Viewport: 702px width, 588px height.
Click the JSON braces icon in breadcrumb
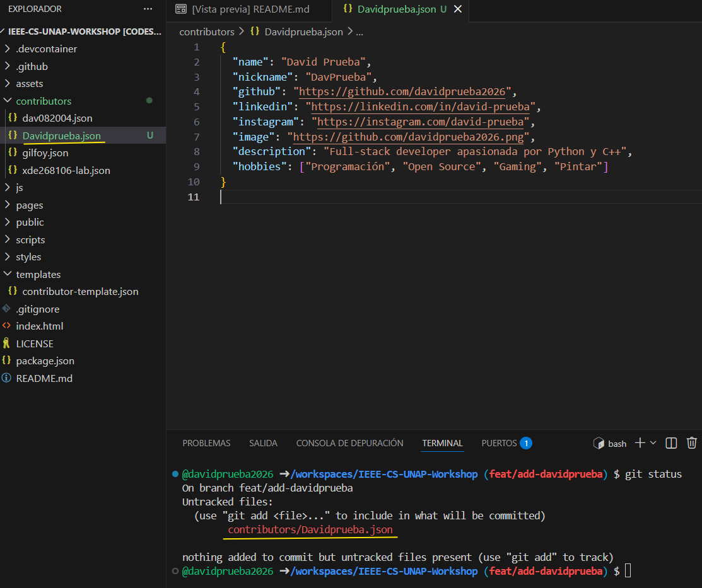tap(255, 32)
